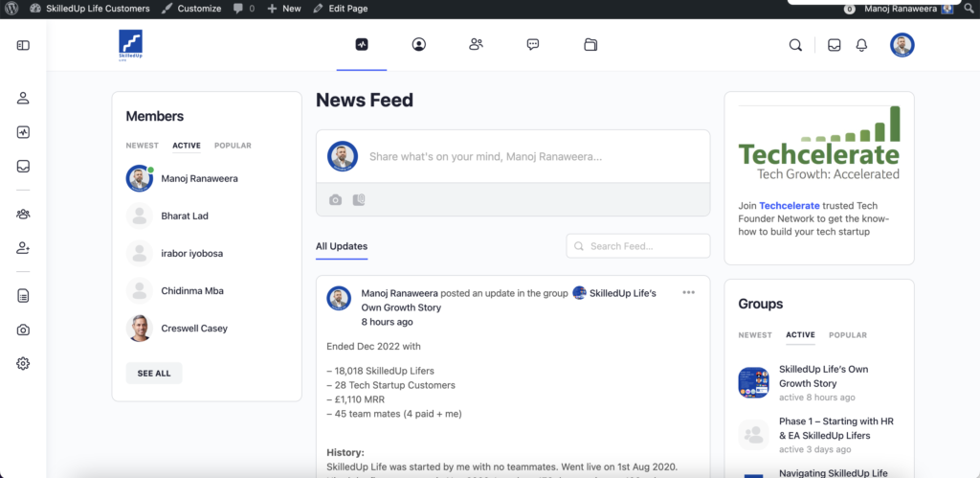Open the documents icon in sidebar

click(x=23, y=296)
